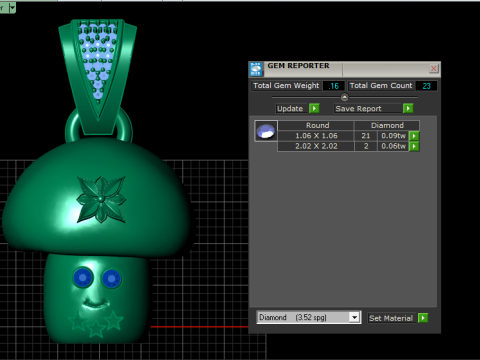Click the right blue gem eye on the model
The image size is (480, 360).
pos(112,278)
